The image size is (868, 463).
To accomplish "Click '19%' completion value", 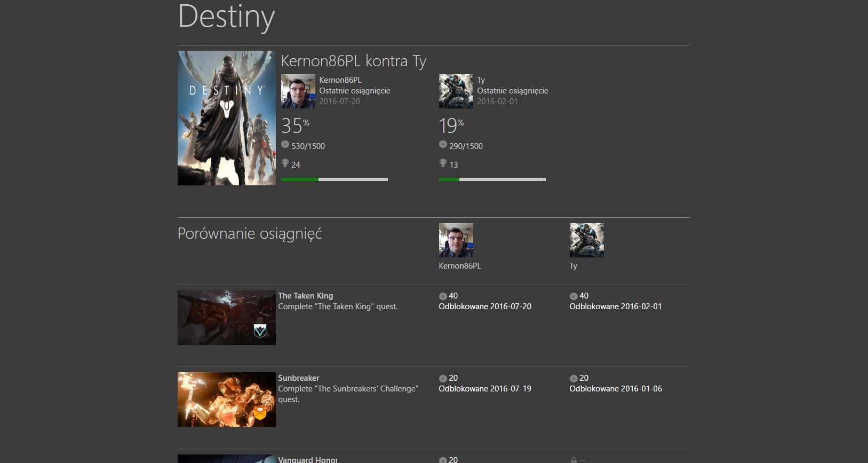I will [x=451, y=125].
